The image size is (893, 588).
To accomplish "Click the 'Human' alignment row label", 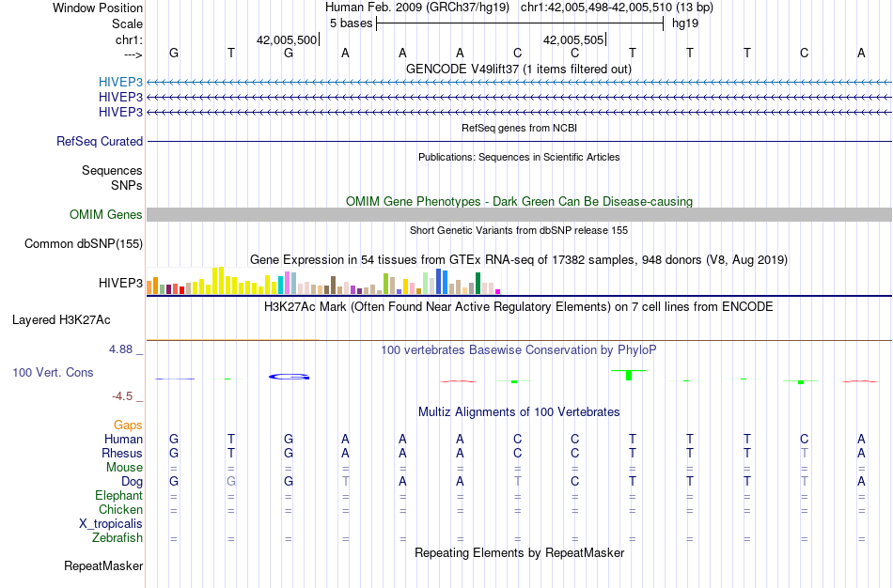I will [123, 439].
